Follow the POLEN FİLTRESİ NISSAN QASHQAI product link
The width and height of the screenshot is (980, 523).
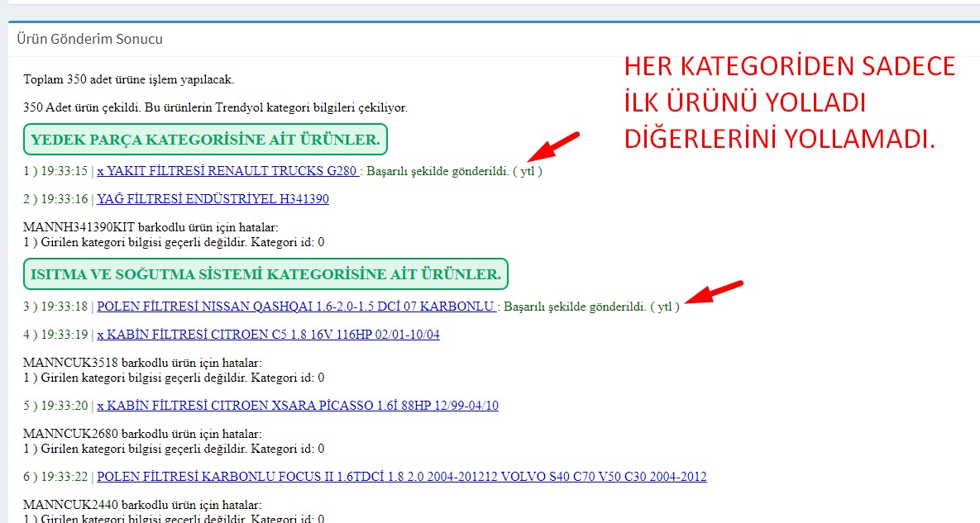296,307
